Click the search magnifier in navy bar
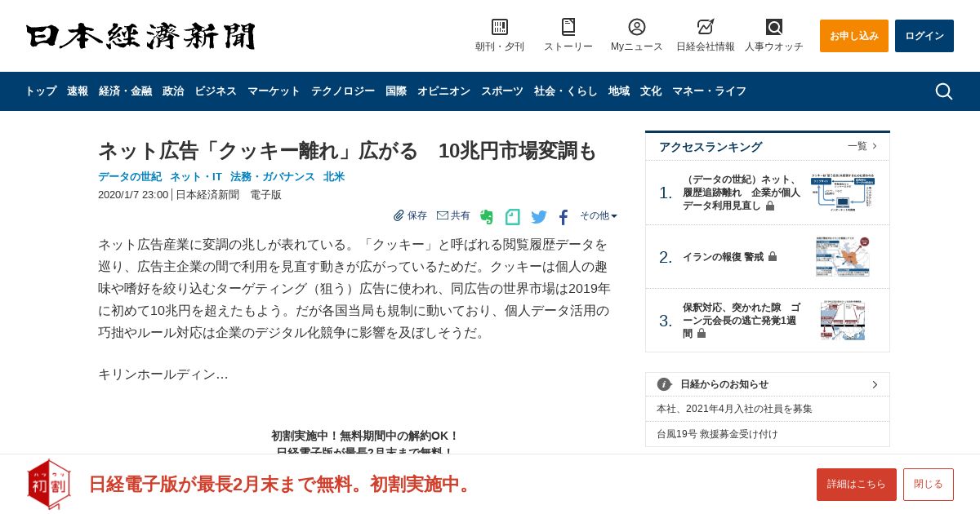Screen dimensions: 980x514 tap(943, 91)
